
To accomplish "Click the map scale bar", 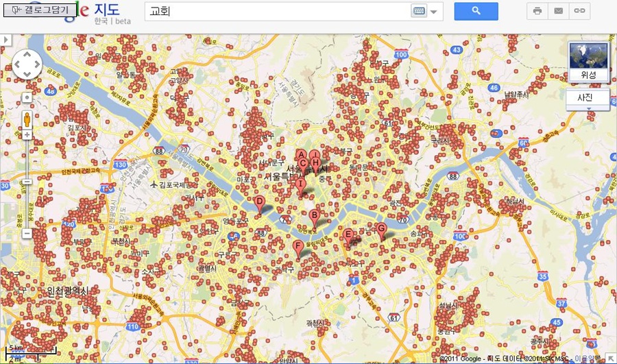I will [x=31, y=354].
